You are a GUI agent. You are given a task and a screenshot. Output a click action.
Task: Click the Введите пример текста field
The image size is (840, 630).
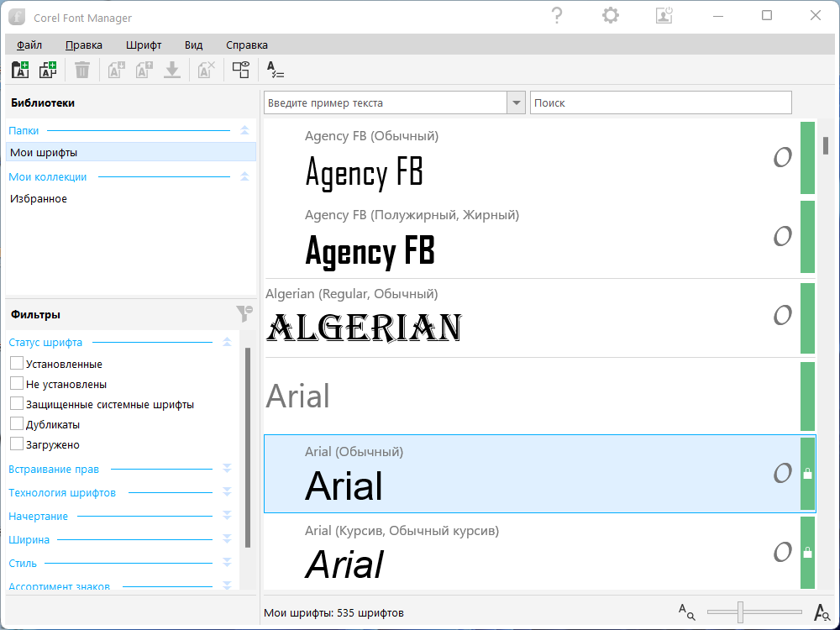386,102
